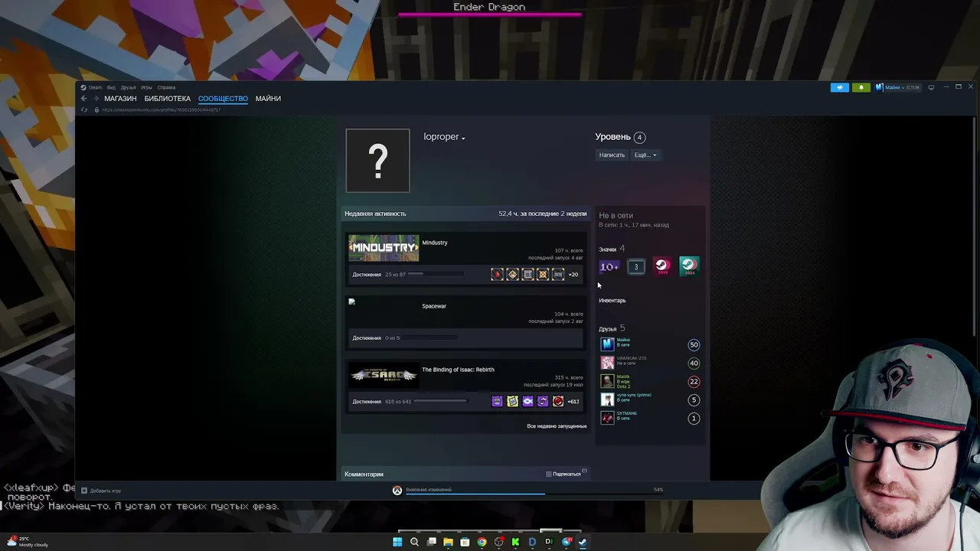980x551 pixels.
Task: Click Mindustry +20 more achievements
Action: pyautogui.click(x=573, y=274)
